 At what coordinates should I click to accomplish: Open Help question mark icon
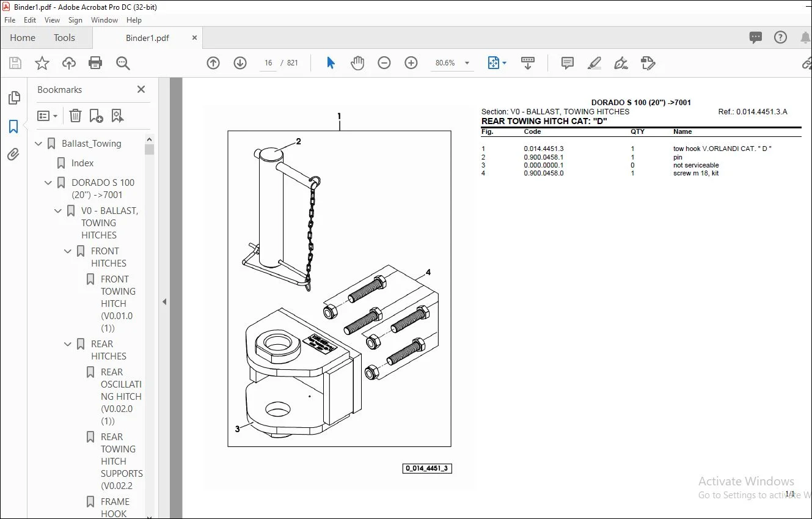point(781,37)
